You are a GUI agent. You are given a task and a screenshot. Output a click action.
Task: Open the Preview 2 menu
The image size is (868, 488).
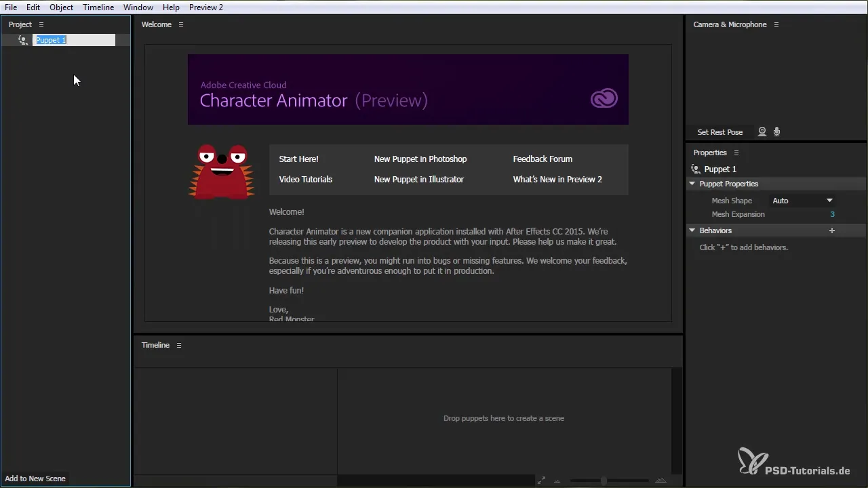pos(206,7)
